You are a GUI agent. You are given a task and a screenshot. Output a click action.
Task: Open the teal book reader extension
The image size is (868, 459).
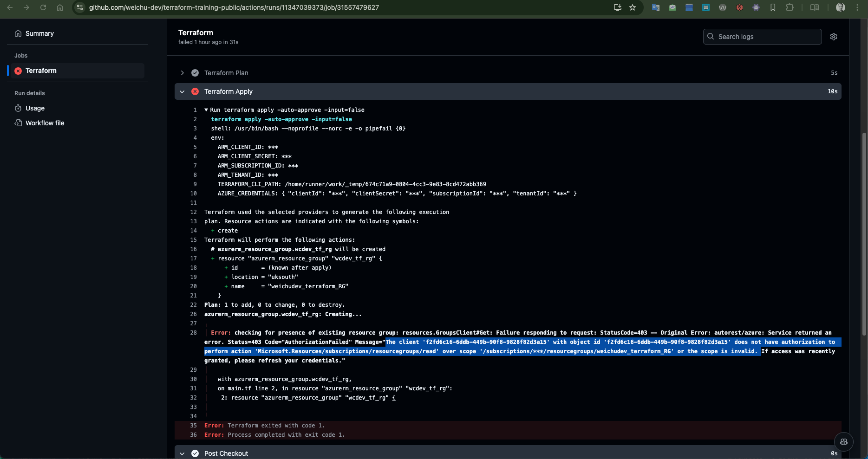click(706, 7)
